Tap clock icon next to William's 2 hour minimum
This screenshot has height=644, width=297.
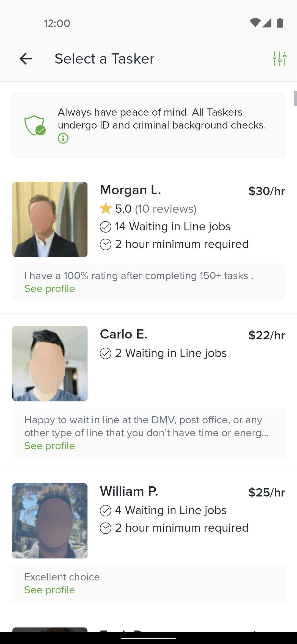[106, 528]
